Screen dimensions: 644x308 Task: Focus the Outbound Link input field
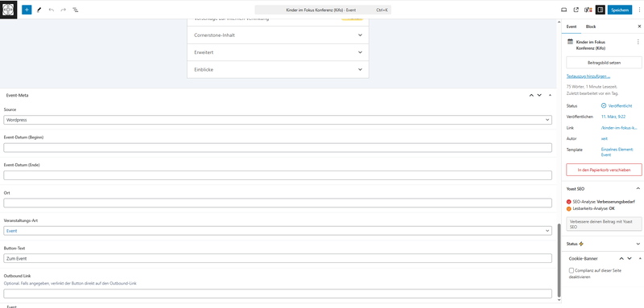pyautogui.click(x=278, y=294)
